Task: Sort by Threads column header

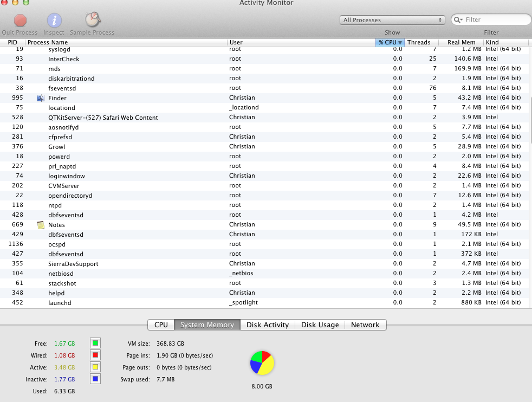Action: [421, 42]
